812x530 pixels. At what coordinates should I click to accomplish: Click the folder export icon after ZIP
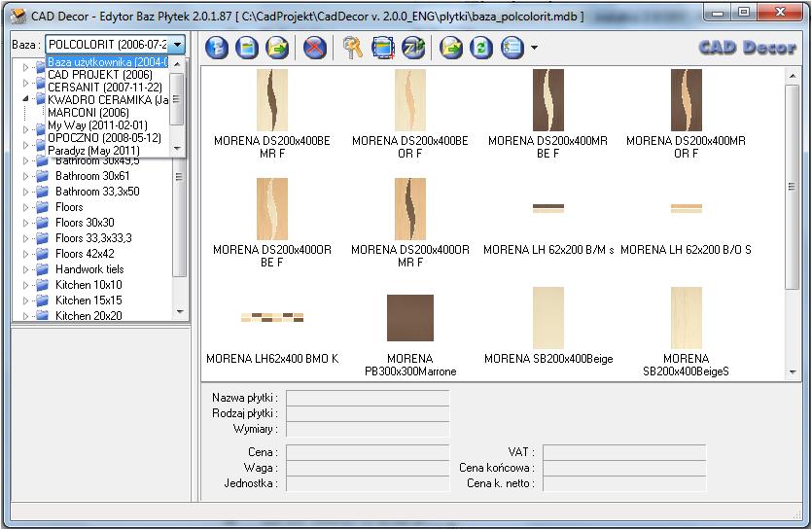pyautogui.click(x=451, y=48)
